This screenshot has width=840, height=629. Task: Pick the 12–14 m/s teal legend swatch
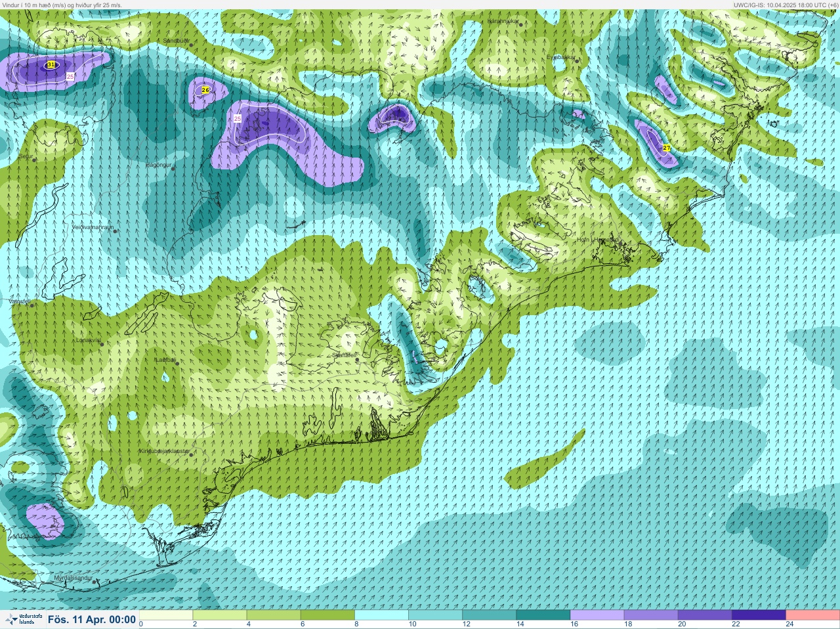489,615
